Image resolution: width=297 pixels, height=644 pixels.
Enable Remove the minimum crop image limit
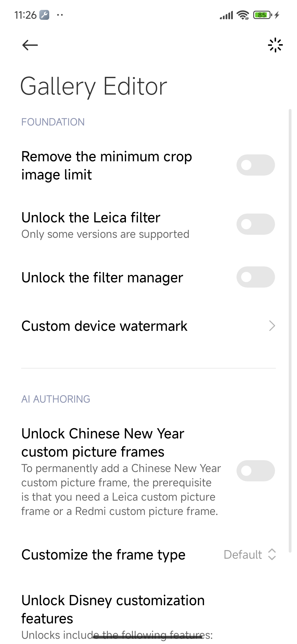255,165
